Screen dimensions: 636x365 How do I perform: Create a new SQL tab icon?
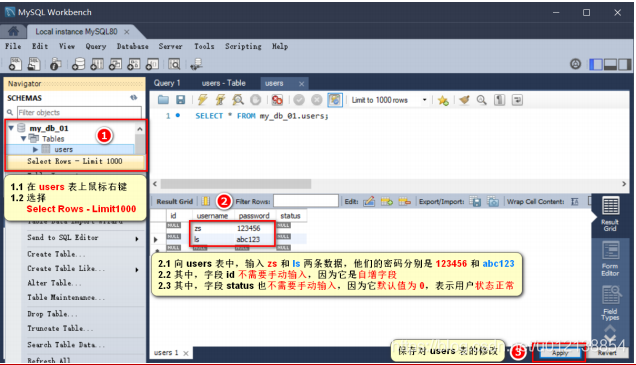pos(15,64)
